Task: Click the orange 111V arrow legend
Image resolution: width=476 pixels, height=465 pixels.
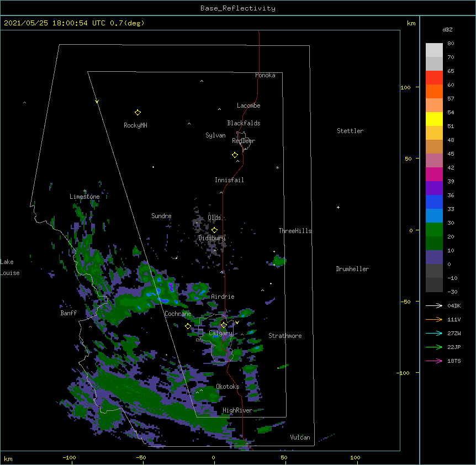Action: click(x=434, y=319)
